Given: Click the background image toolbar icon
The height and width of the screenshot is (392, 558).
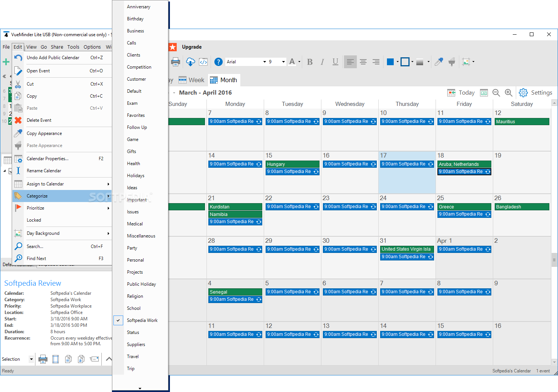Looking at the screenshot, I should [466, 62].
